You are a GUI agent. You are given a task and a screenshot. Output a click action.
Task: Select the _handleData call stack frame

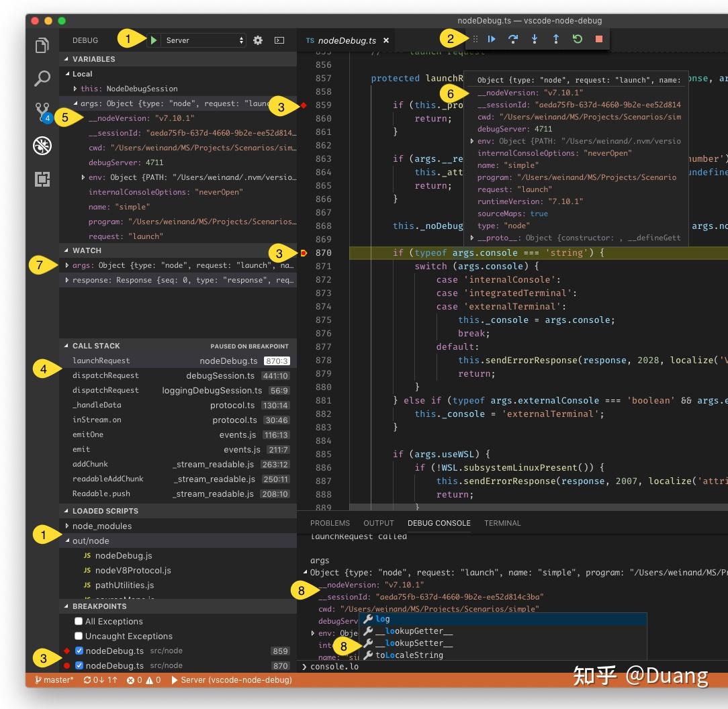tap(178, 406)
